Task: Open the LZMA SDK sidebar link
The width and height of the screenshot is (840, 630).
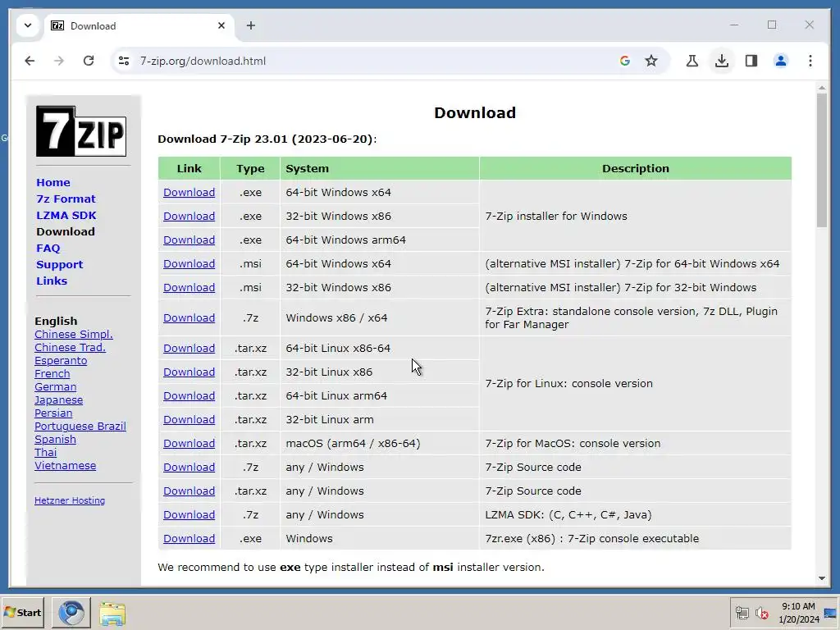Action: 66,216
